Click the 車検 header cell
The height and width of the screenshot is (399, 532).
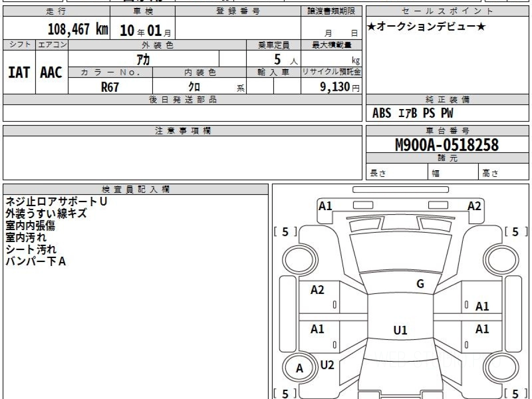pos(142,12)
